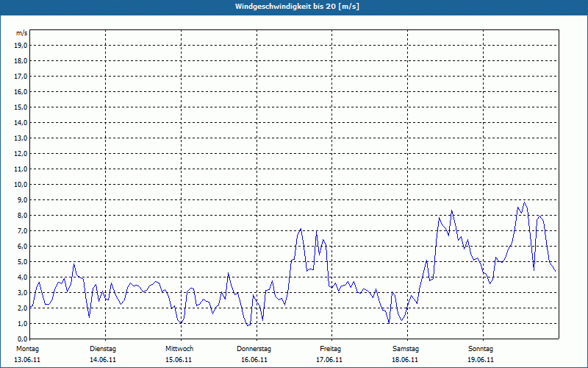Click the date label 19.06.11
This screenshot has width=588, height=368.
(x=481, y=360)
